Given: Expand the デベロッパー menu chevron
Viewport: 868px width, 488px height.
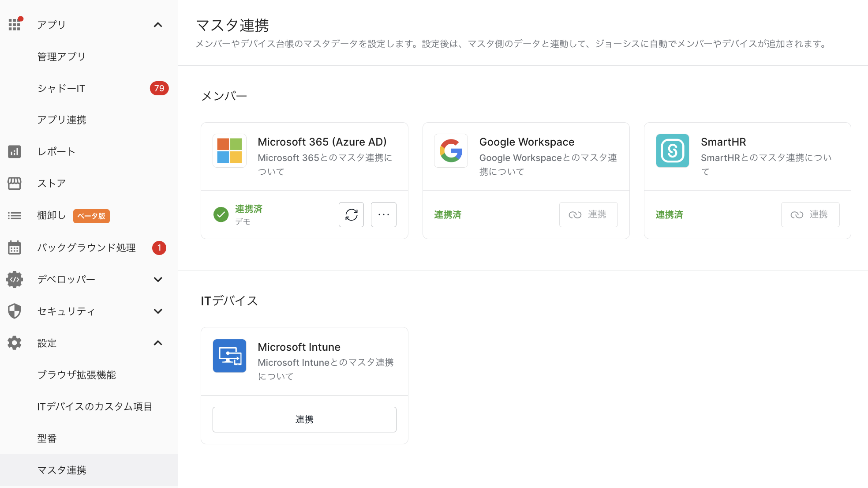Looking at the screenshot, I should (158, 279).
